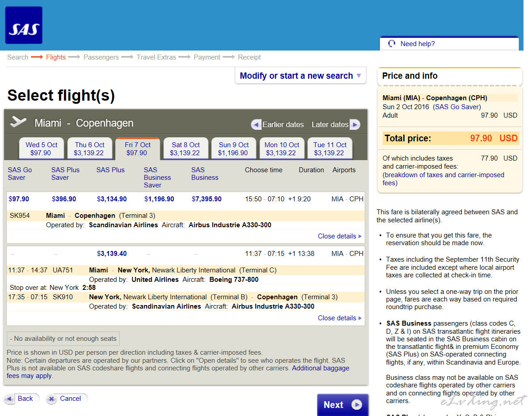
Task: Click the Later dates right arrow
Action: click(355, 125)
